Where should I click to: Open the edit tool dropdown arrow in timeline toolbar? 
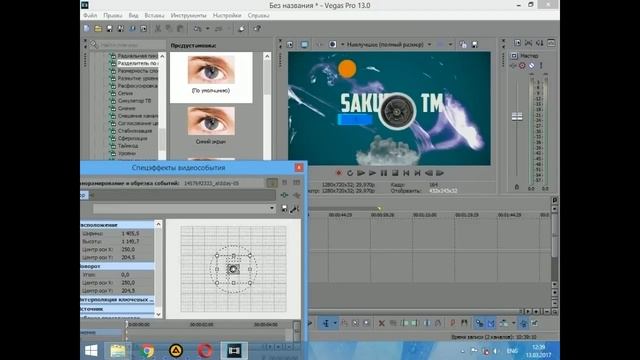(335, 323)
